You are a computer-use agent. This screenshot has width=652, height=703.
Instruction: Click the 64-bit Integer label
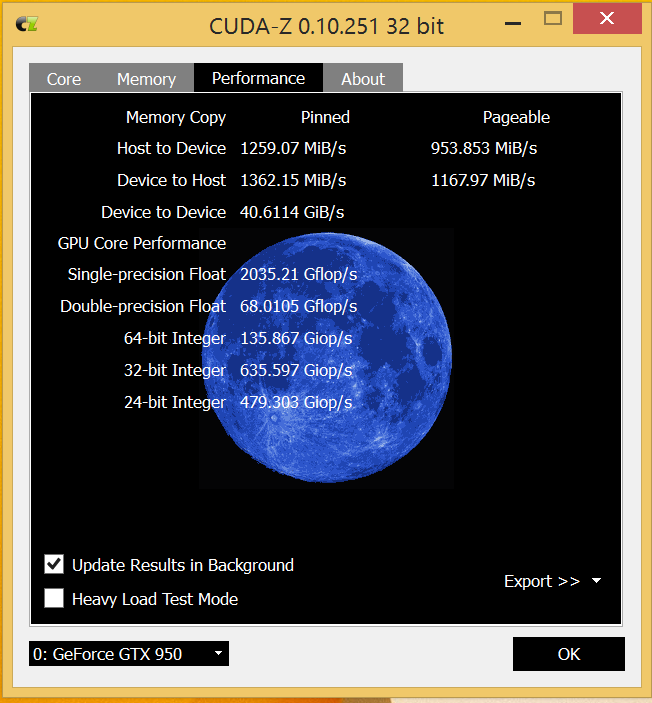(x=175, y=338)
